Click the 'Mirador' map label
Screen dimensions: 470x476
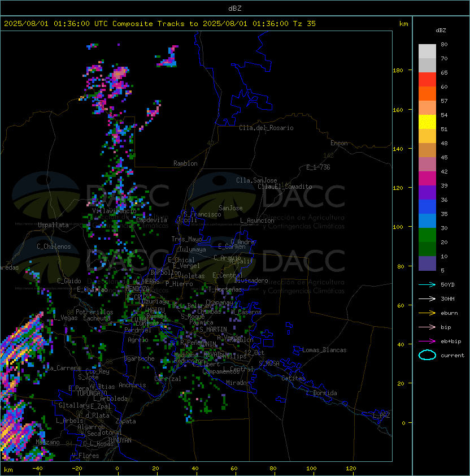238,383
